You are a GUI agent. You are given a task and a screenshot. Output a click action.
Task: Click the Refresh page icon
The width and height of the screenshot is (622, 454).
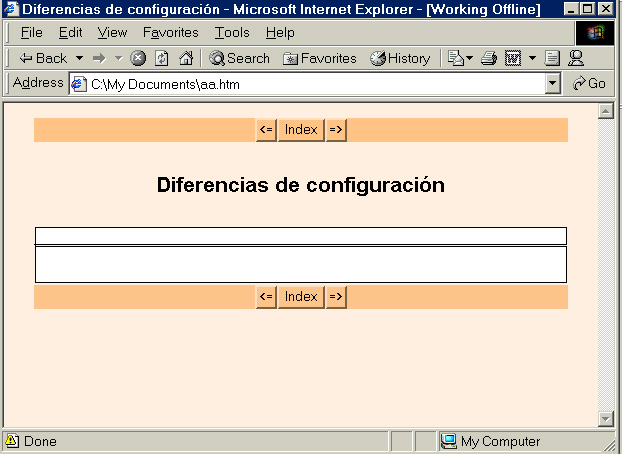coord(162,58)
